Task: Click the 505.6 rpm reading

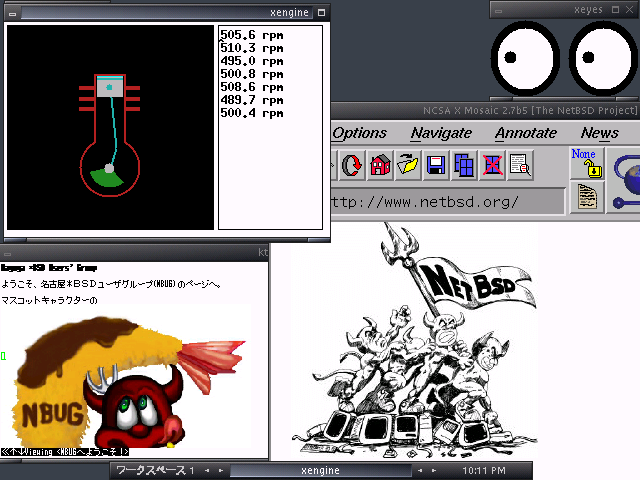Action: point(252,35)
